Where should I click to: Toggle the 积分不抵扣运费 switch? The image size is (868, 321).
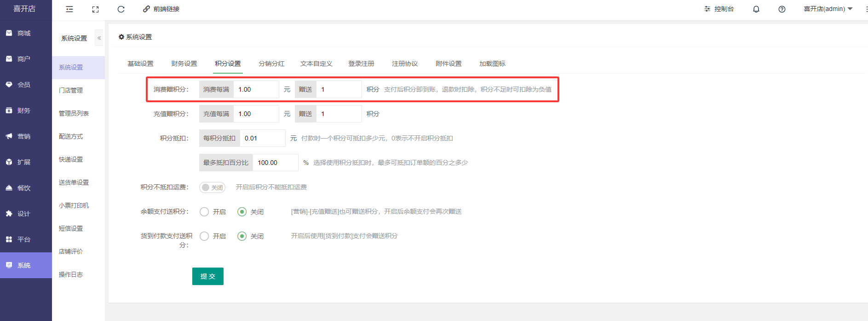(212, 187)
